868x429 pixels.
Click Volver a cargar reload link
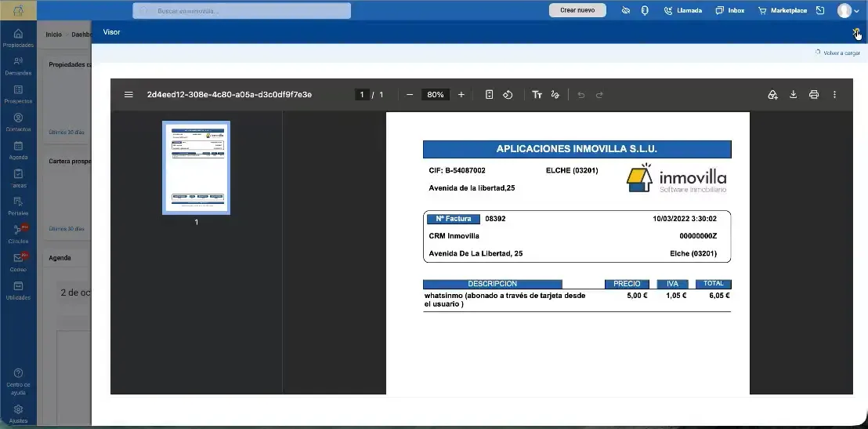(x=837, y=53)
